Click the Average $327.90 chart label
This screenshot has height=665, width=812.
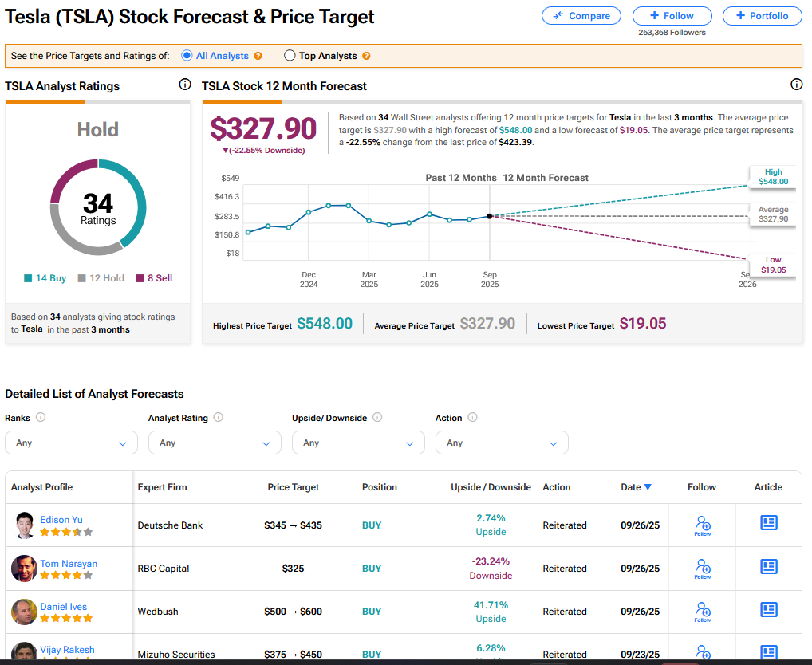click(773, 214)
